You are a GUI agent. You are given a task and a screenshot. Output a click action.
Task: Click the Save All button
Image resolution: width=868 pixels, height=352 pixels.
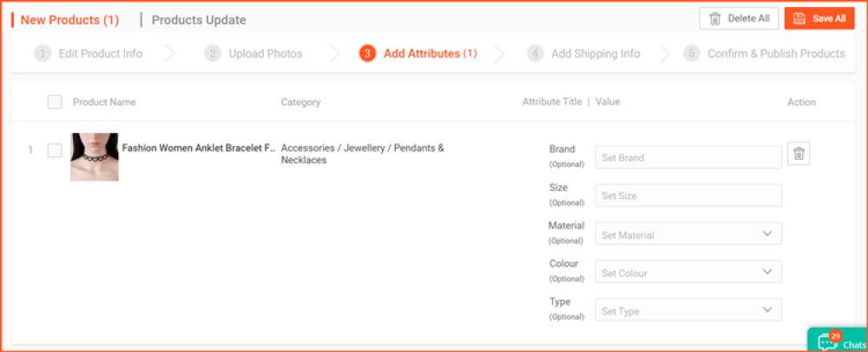point(819,18)
